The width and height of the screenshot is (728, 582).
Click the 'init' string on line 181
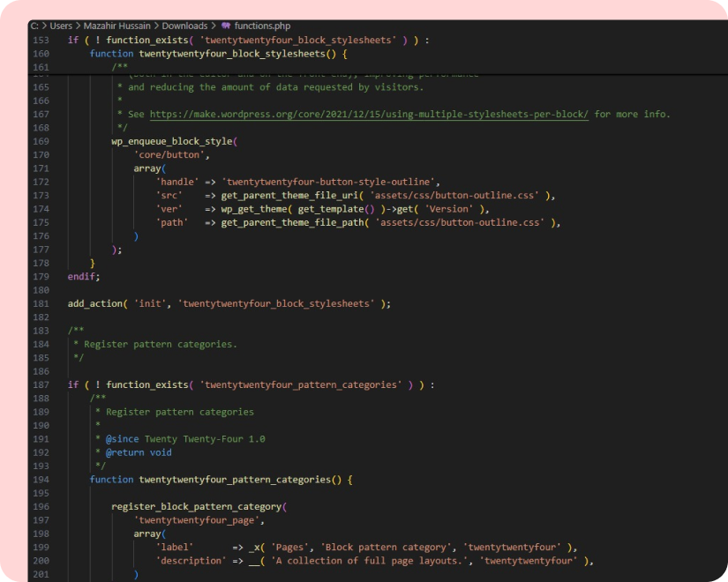(x=150, y=303)
